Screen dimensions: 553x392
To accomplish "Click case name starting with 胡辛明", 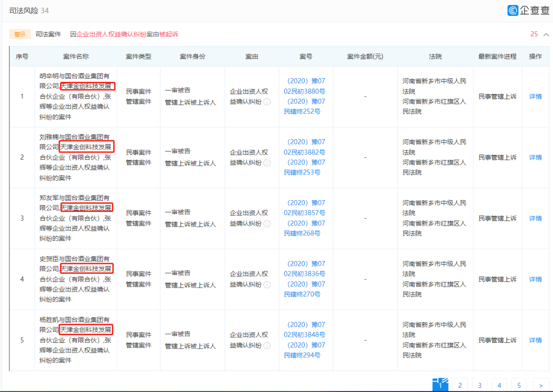I will pyautogui.click(x=75, y=96).
